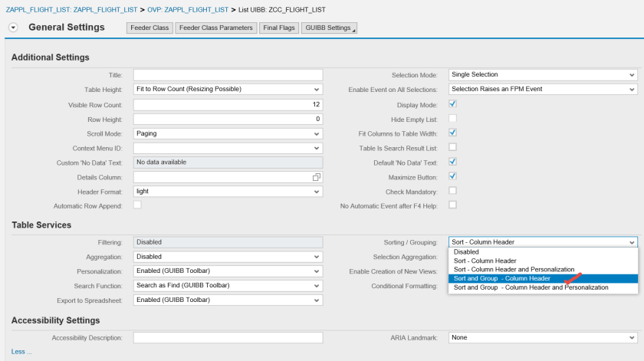The image size is (644, 361).
Task: Enable the Hide Empty List checkbox
Action: [452, 118]
